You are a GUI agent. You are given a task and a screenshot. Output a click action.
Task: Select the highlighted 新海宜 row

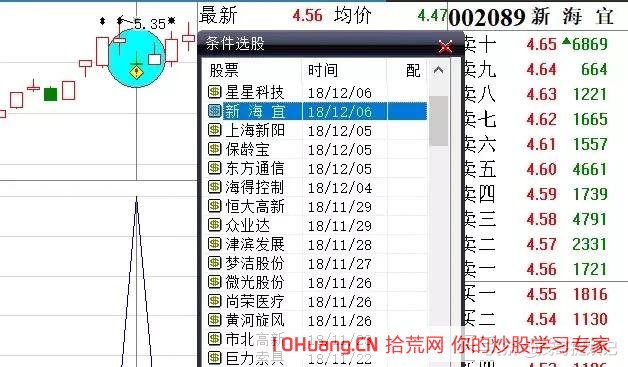[318, 111]
